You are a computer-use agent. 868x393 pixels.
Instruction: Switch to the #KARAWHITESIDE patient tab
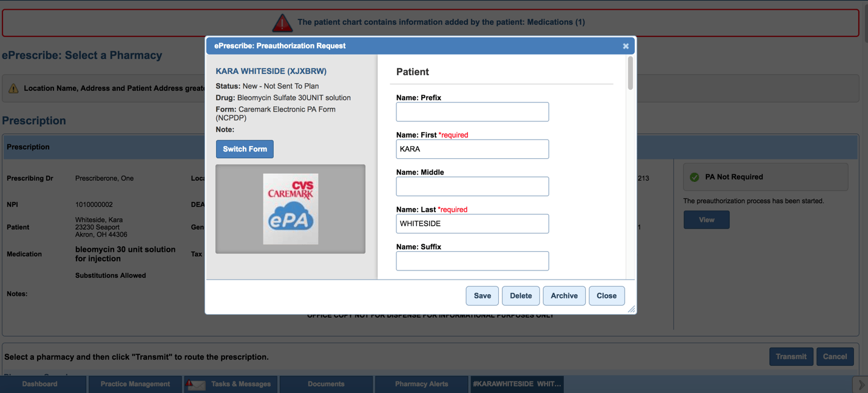[x=517, y=383]
